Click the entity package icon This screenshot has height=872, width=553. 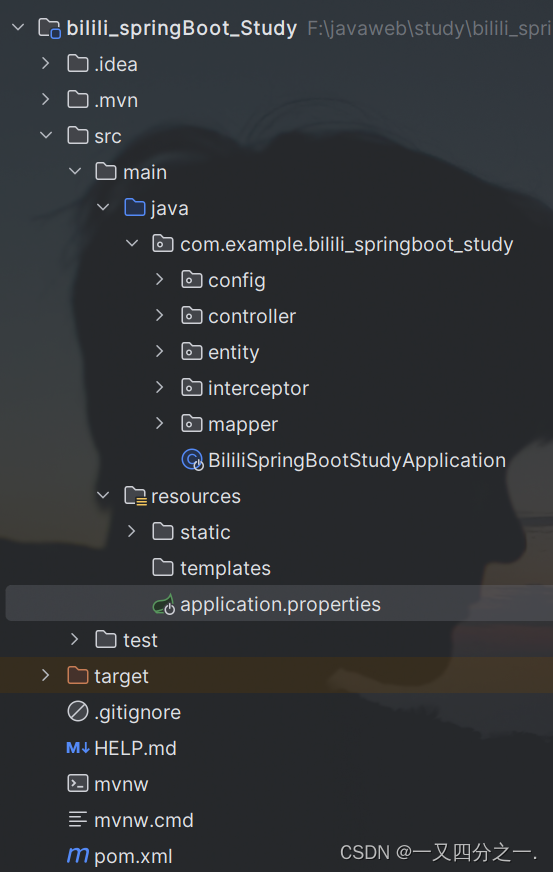click(191, 351)
